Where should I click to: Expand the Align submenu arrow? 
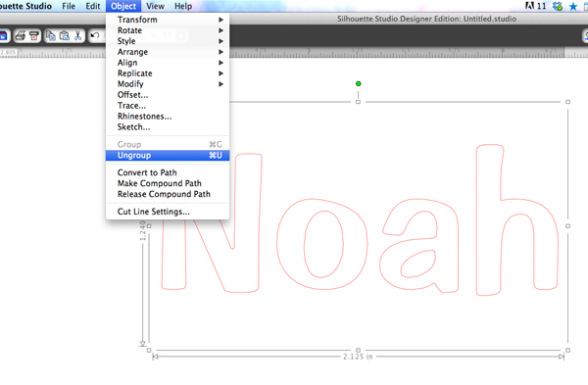pyautogui.click(x=220, y=63)
